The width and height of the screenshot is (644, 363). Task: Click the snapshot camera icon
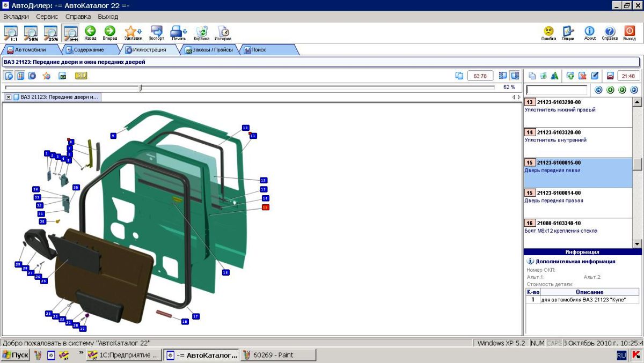[62, 76]
